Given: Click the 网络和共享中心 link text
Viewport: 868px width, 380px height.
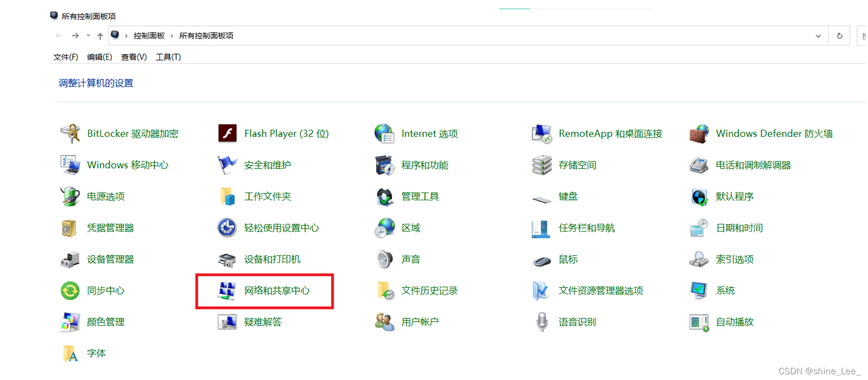Looking at the screenshot, I should coord(277,291).
